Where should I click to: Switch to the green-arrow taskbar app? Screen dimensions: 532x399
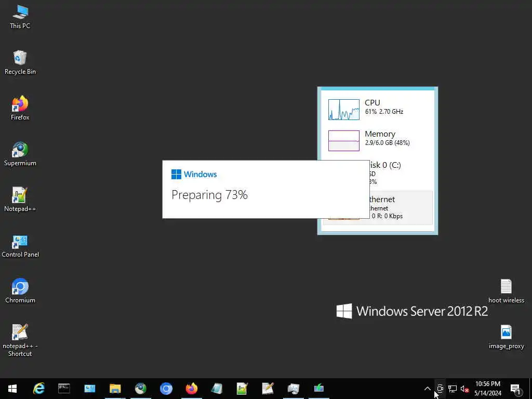tap(318, 389)
